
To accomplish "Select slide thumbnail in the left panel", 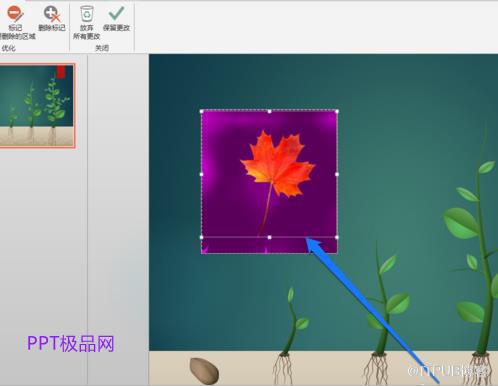I will (x=37, y=106).
